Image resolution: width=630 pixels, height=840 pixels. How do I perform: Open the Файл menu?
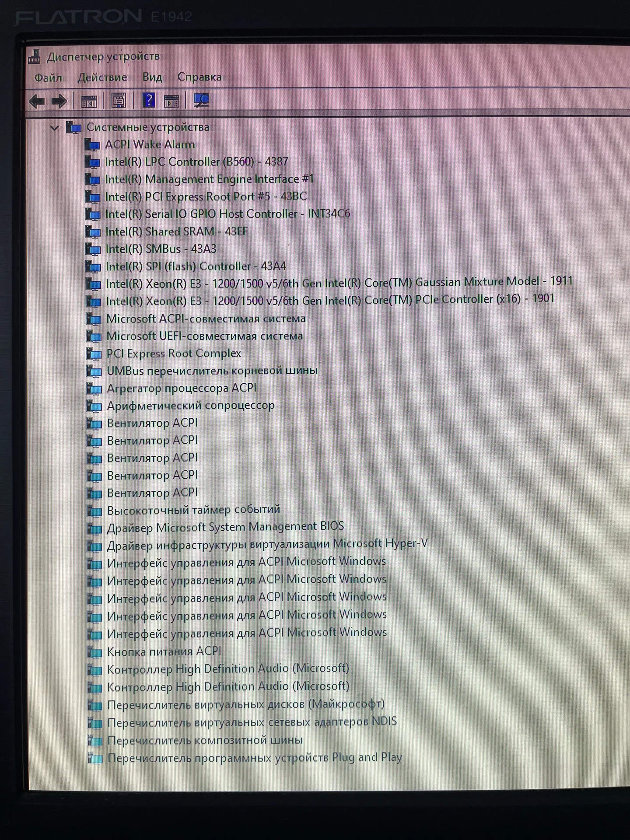(x=48, y=78)
